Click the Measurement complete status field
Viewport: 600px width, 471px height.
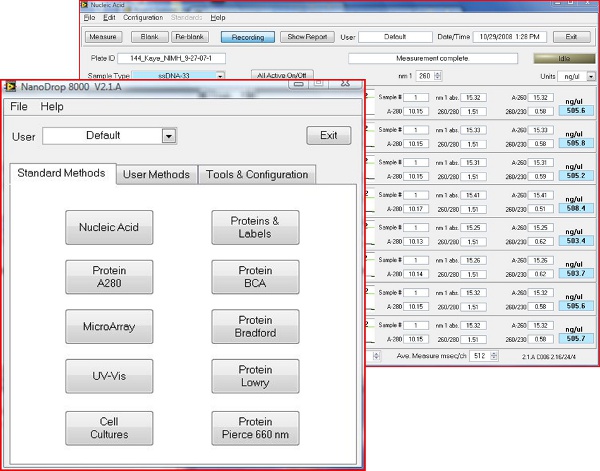coord(433,58)
